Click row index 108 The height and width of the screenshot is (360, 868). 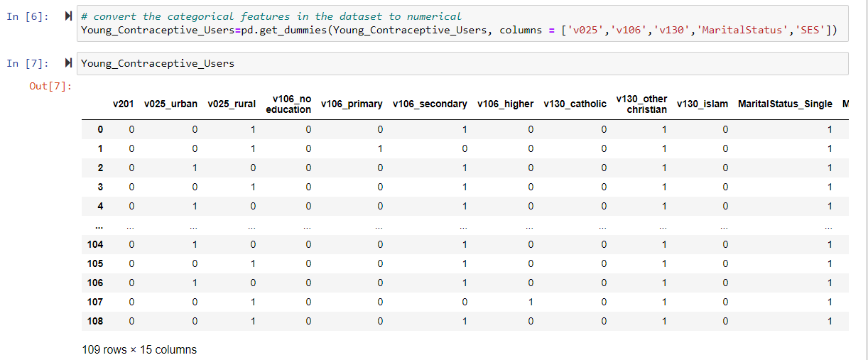95,321
